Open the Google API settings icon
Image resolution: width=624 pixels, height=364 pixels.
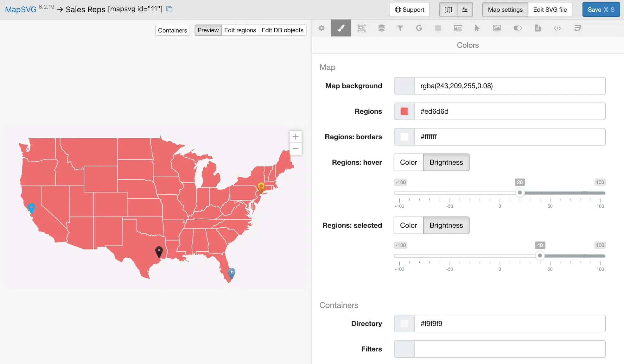pos(419,28)
